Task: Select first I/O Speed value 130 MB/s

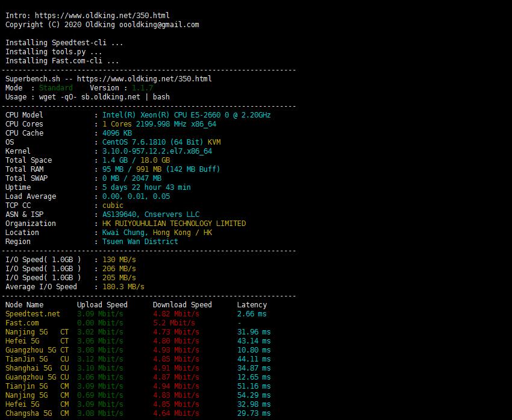Action: click(x=119, y=260)
